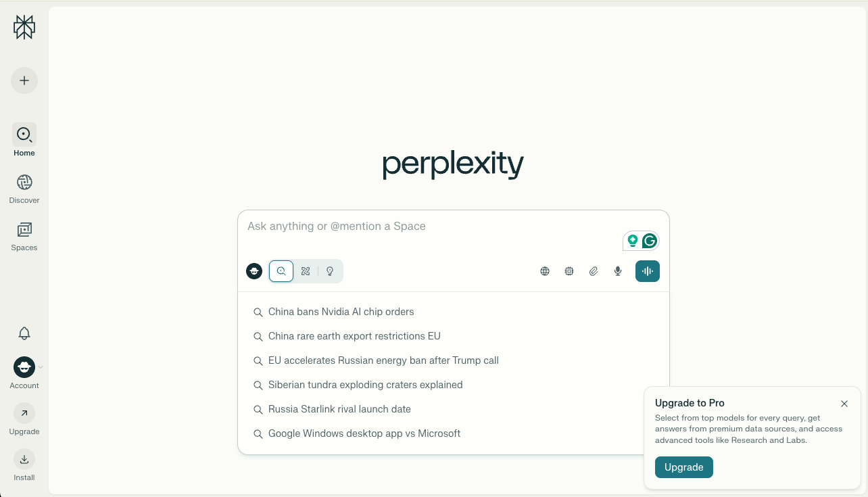Click the Perplexity logo icon
The width and height of the screenshot is (868, 497).
click(x=24, y=27)
